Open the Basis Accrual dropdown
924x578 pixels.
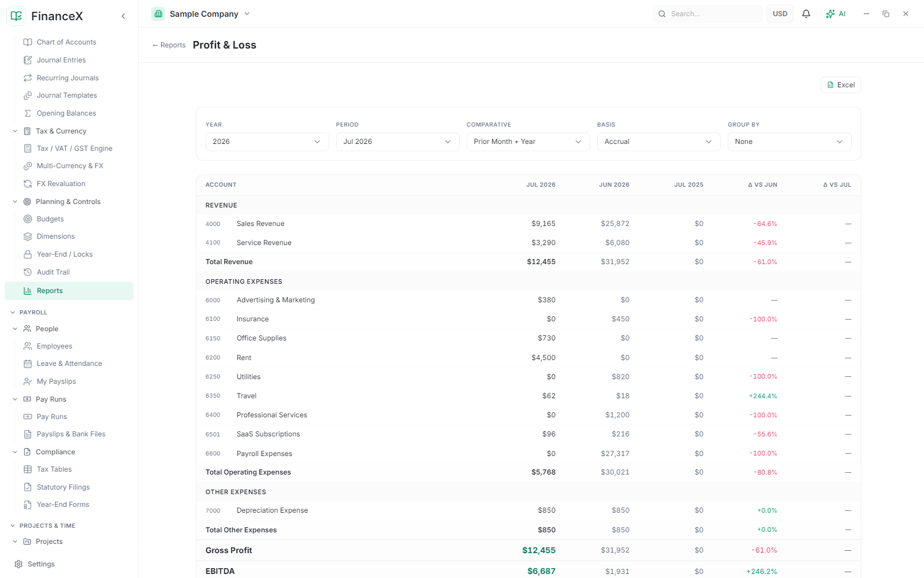point(659,142)
